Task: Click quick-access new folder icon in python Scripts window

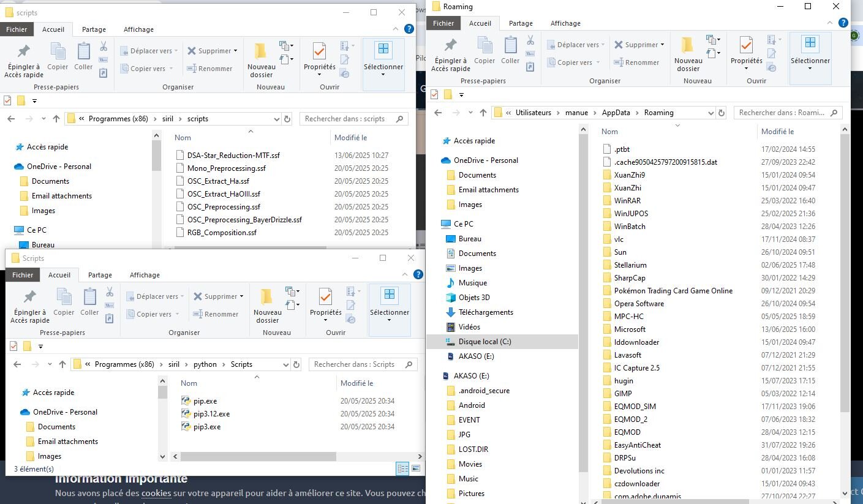Action: pyautogui.click(x=27, y=346)
